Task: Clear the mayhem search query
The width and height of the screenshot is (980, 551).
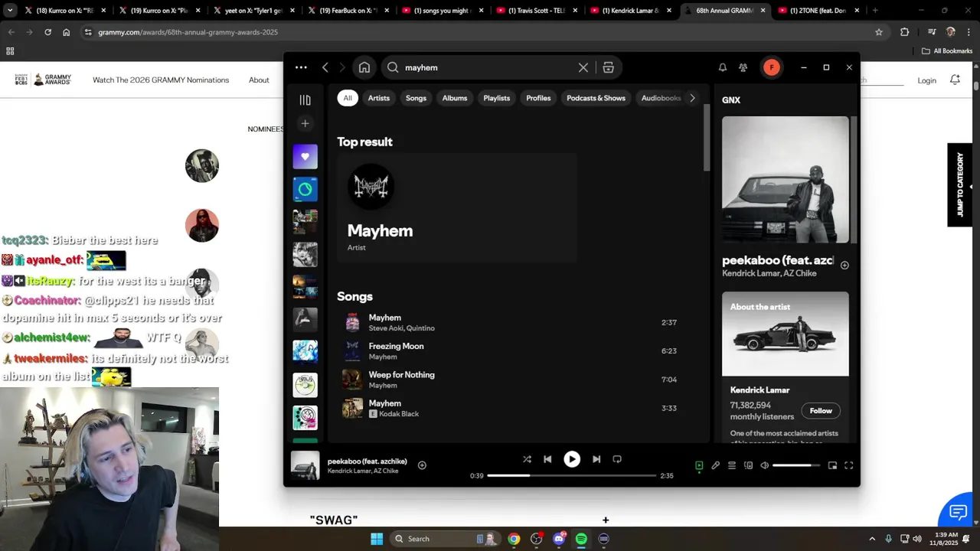Action: pos(583,67)
